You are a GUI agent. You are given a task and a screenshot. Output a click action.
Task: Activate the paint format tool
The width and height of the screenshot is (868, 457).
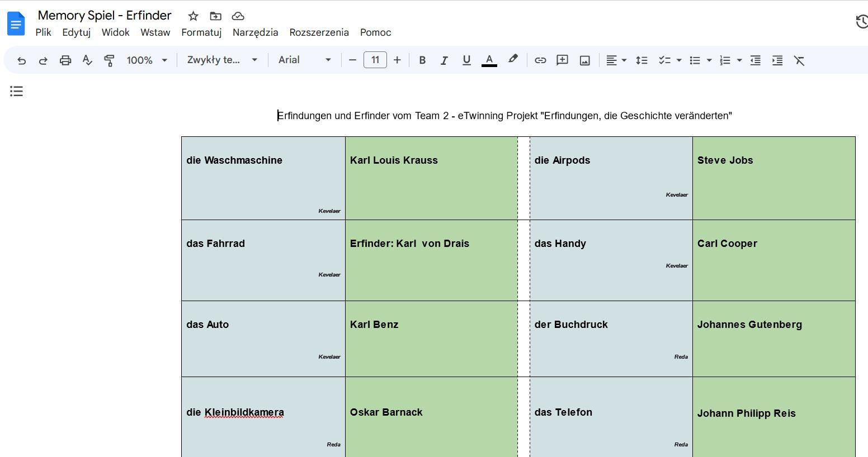point(109,60)
